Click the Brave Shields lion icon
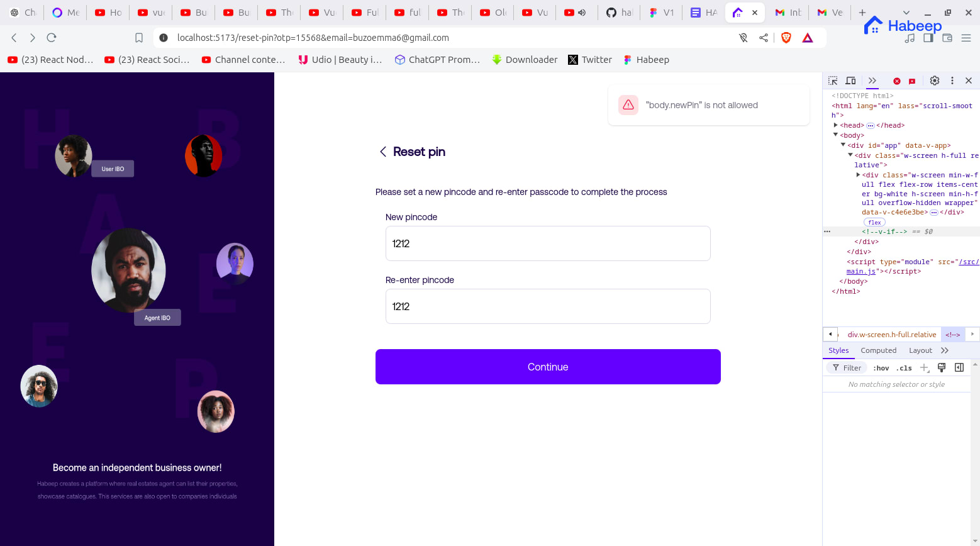980x546 pixels. [786, 38]
